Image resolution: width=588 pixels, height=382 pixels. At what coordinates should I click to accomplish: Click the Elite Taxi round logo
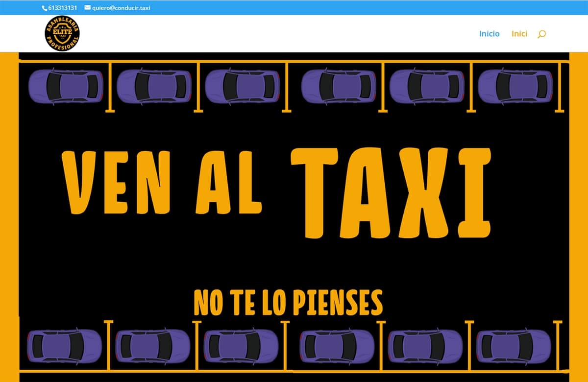tap(62, 34)
